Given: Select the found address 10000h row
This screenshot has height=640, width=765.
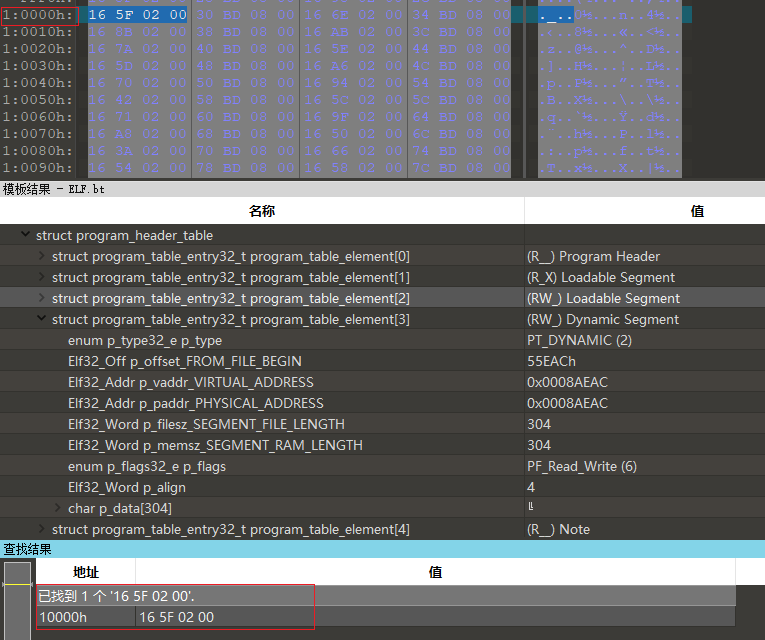Looking at the screenshot, I should point(386,617).
